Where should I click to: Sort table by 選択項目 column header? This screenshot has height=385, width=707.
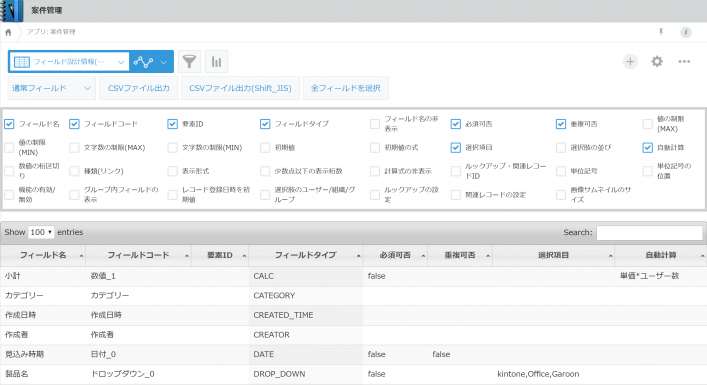[554, 256]
